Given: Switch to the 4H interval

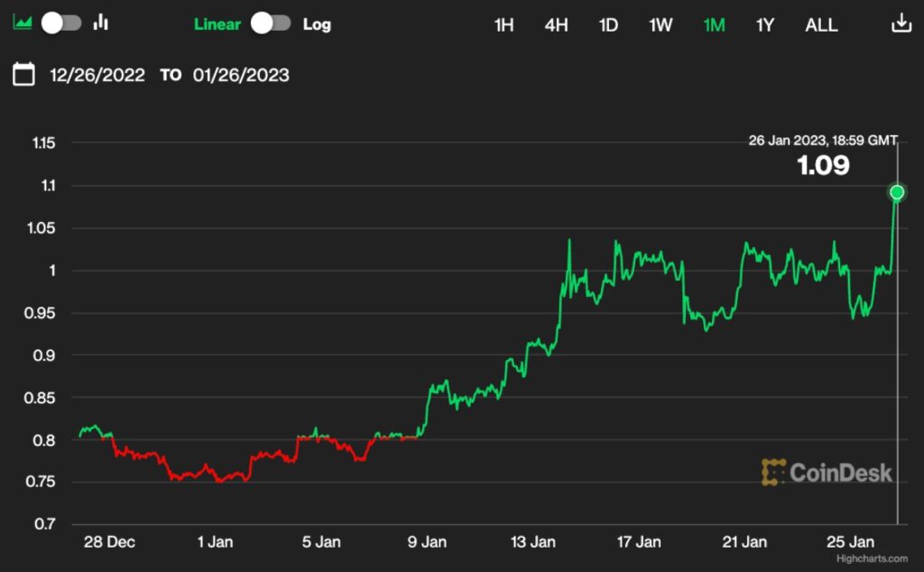Looking at the screenshot, I should 556,25.
